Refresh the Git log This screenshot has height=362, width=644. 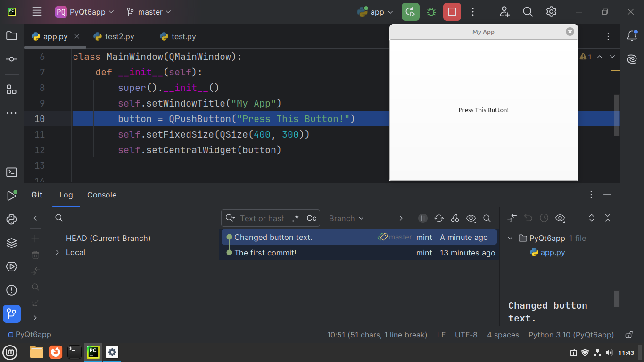(x=439, y=218)
